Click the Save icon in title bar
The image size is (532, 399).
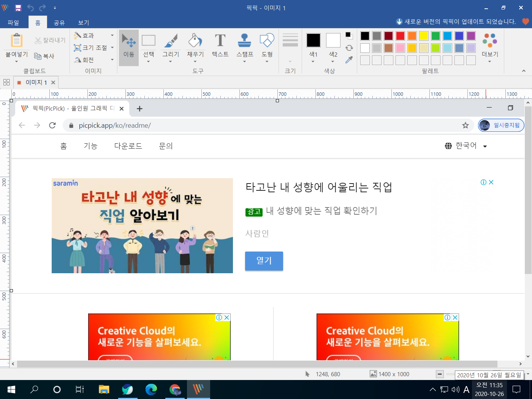pyautogui.click(x=18, y=8)
